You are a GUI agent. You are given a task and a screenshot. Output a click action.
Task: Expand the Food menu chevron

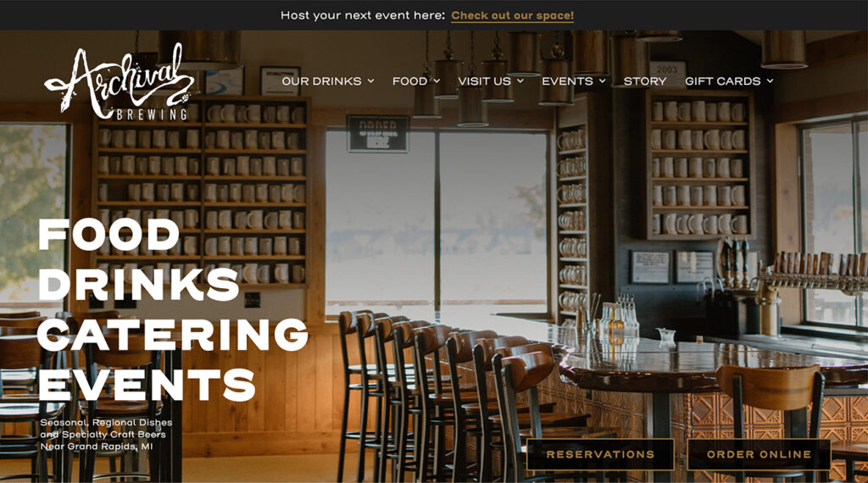[437, 81]
